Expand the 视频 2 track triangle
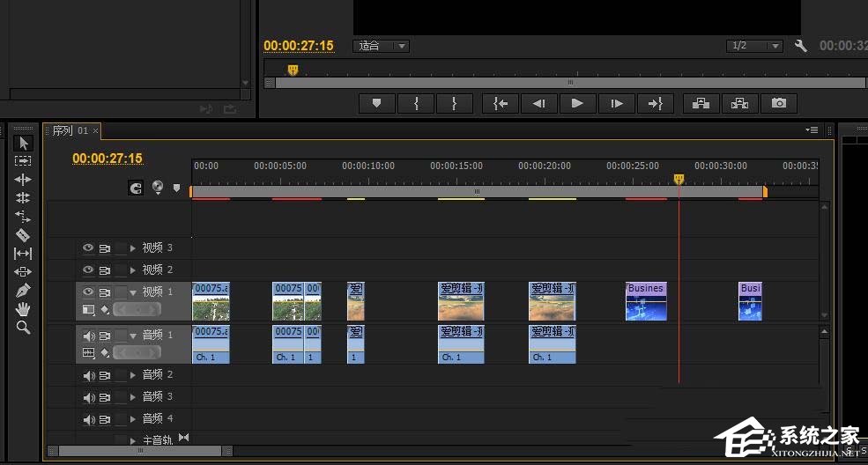Screen dimensions: 868x465 pos(133,270)
